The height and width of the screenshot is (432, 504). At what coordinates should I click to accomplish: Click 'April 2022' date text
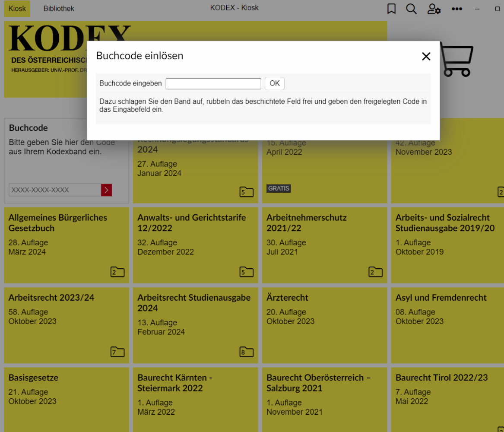pyautogui.click(x=285, y=152)
